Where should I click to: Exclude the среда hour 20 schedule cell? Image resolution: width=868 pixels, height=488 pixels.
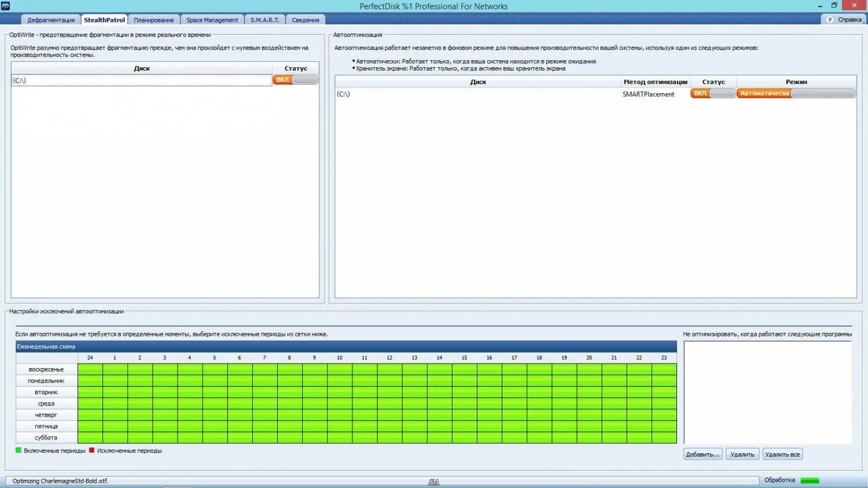coord(589,403)
